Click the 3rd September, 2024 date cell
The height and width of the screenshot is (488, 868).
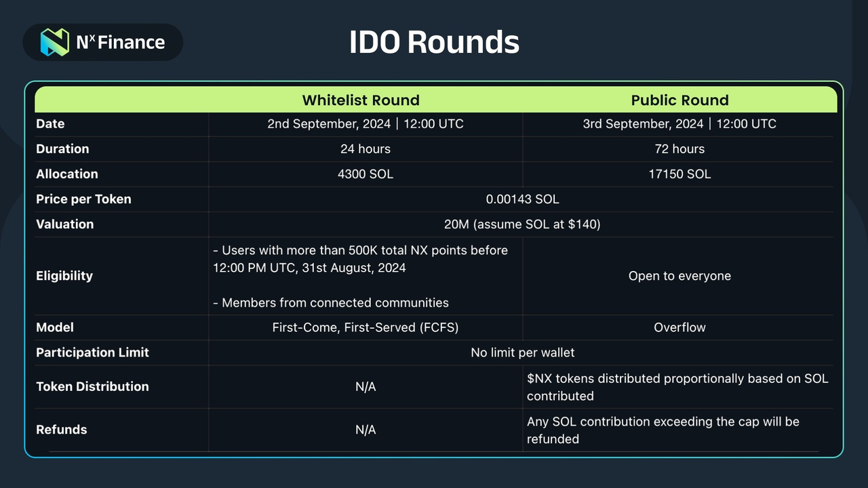point(679,124)
